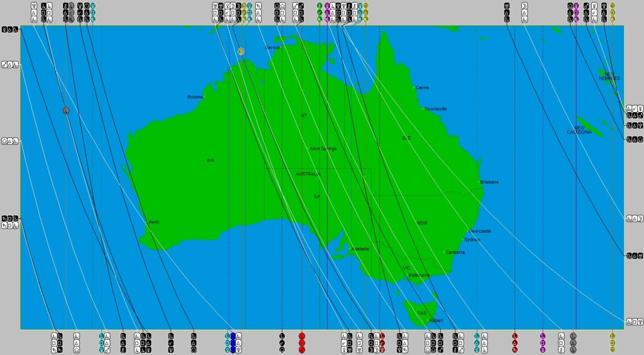This screenshot has width=644, height=355.
Task: Click the Townsville city label
Action: [x=435, y=109]
